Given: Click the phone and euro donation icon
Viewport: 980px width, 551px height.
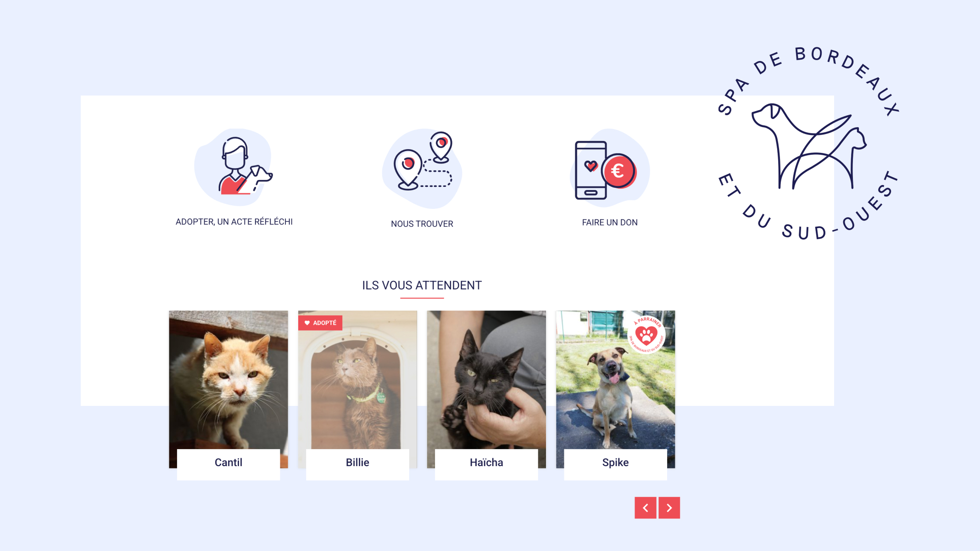Looking at the screenshot, I should [x=609, y=168].
